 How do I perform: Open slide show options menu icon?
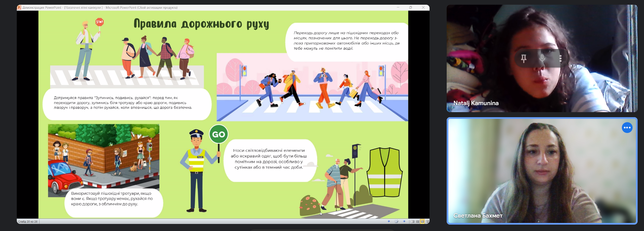(397, 221)
